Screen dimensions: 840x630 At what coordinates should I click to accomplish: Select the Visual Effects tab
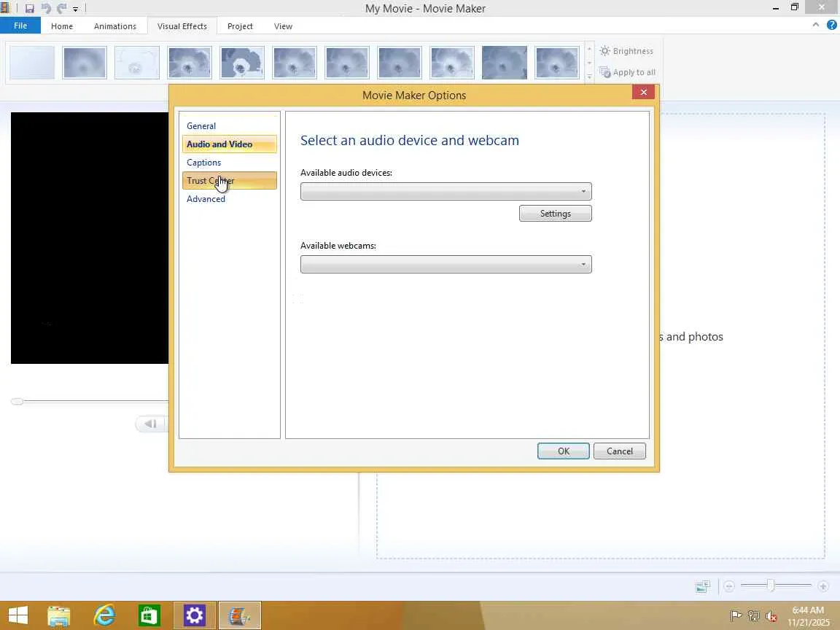click(182, 26)
